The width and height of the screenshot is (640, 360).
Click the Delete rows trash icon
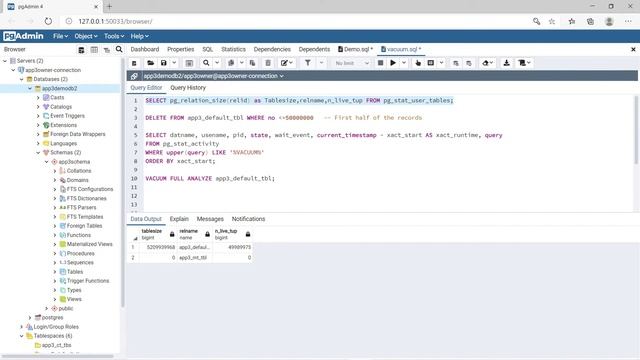(268, 63)
